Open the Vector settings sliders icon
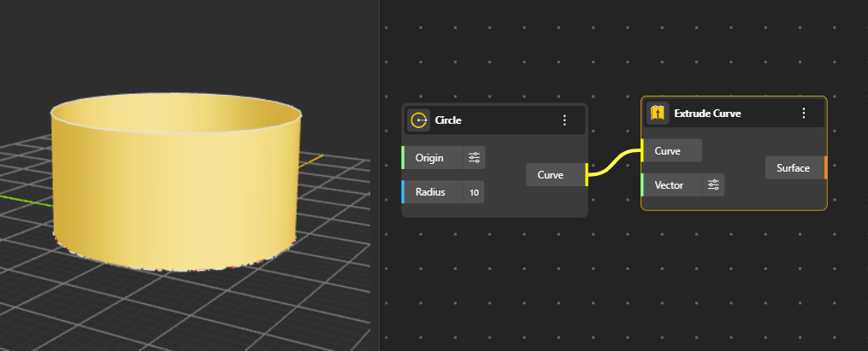This screenshot has height=351, width=868. click(713, 184)
